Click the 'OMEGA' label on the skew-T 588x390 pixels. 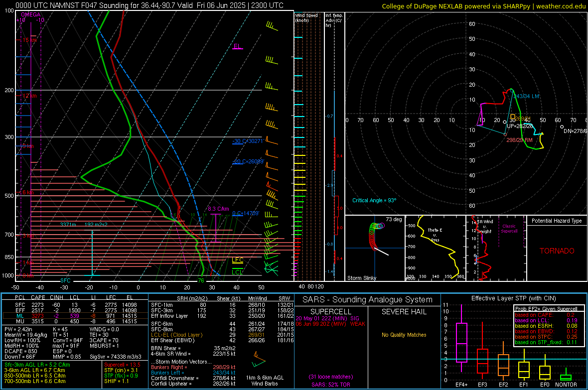(x=31, y=14)
